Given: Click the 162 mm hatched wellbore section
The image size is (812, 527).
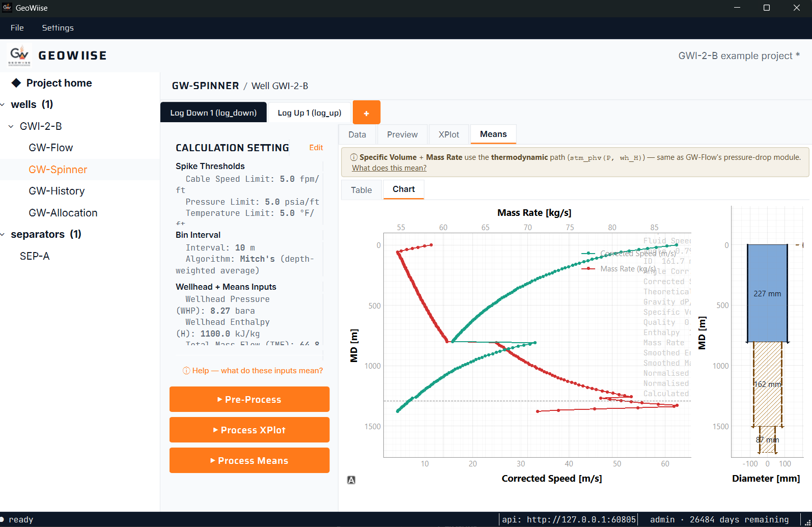Looking at the screenshot, I should [x=768, y=384].
